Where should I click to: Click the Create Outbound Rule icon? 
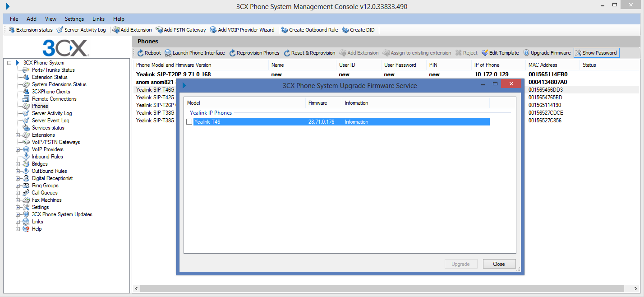click(284, 30)
